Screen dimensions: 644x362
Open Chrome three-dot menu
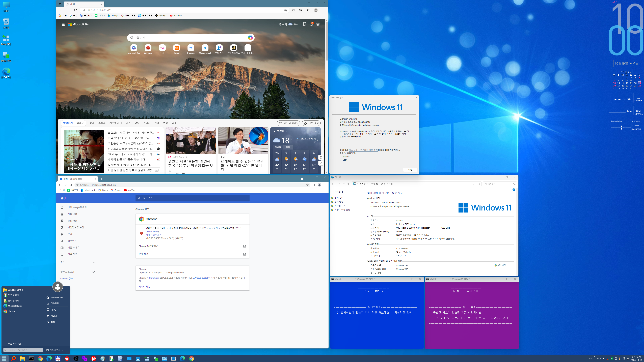(x=325, y=185)
